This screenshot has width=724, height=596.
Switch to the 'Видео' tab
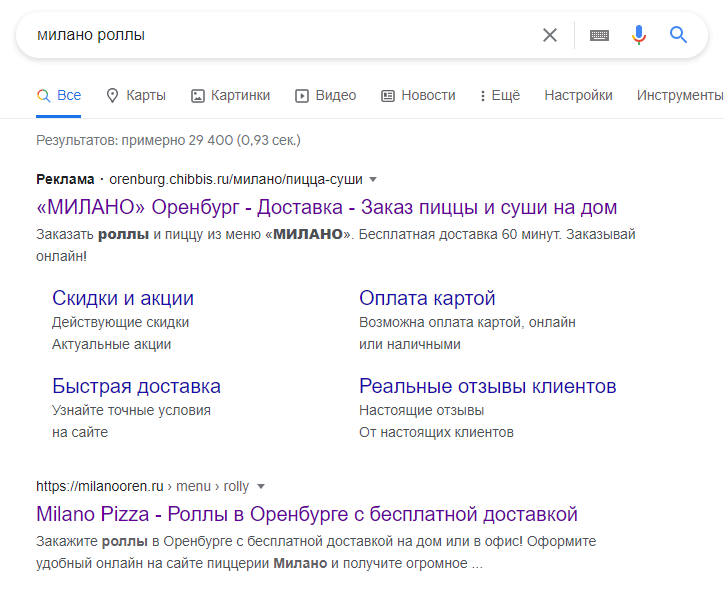pos(326,96)
